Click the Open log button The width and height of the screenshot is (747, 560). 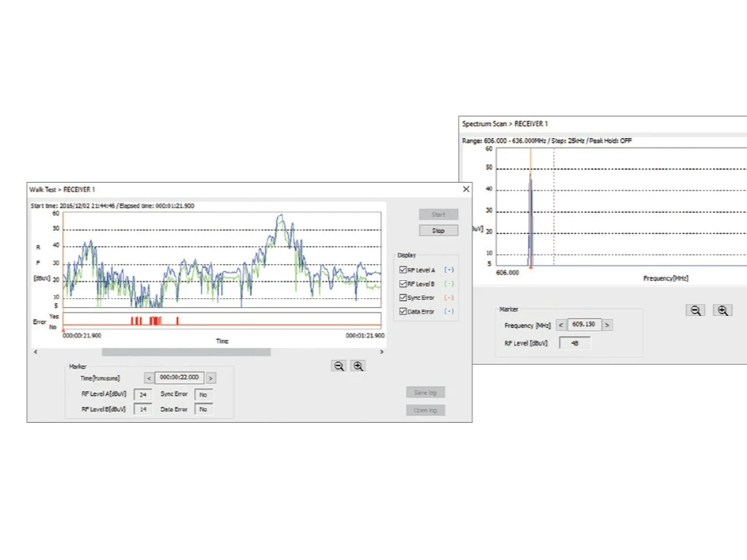[425, 410]
